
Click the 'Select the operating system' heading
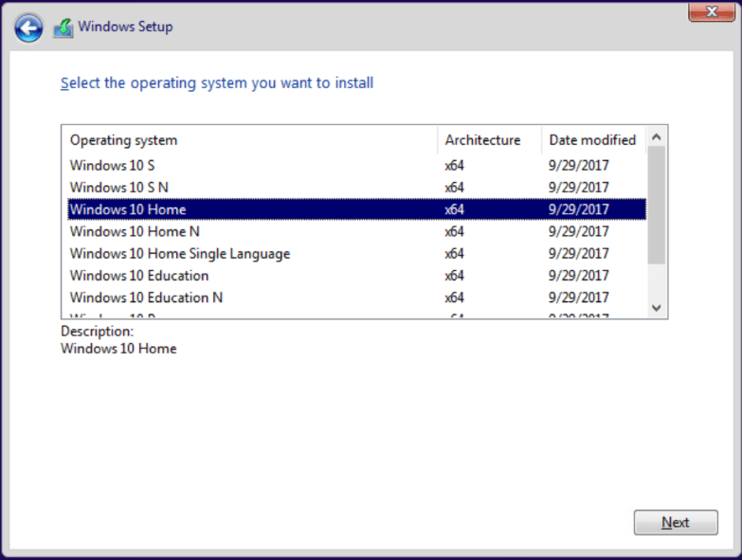point(217,83)
